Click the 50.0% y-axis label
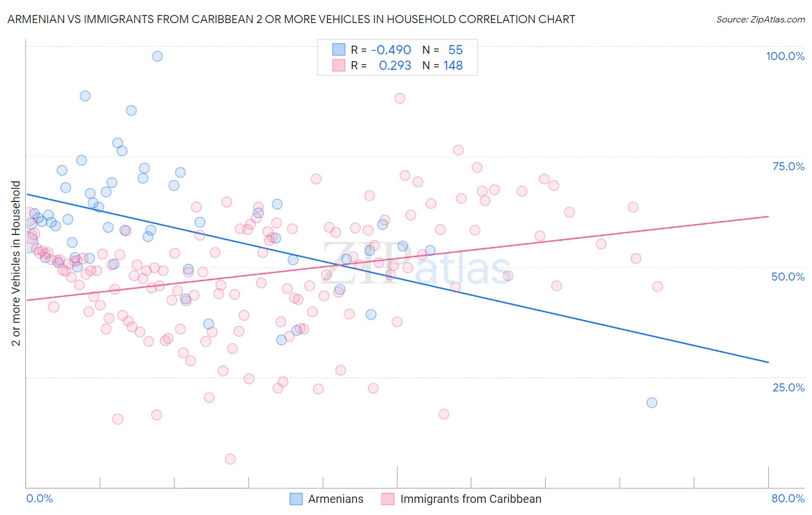This screenshot has width=812, height=515. 788,277
